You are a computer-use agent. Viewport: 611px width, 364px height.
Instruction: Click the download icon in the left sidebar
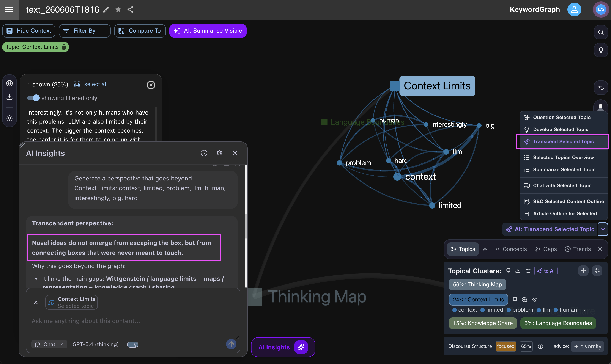(9, 97)
